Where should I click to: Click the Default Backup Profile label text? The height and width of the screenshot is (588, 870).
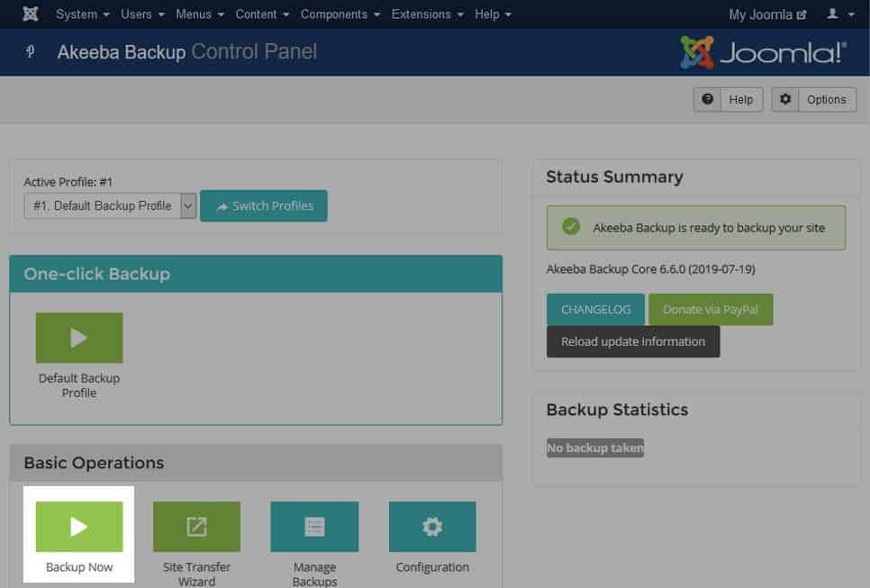pyautogui.click(x=78, y=385)
